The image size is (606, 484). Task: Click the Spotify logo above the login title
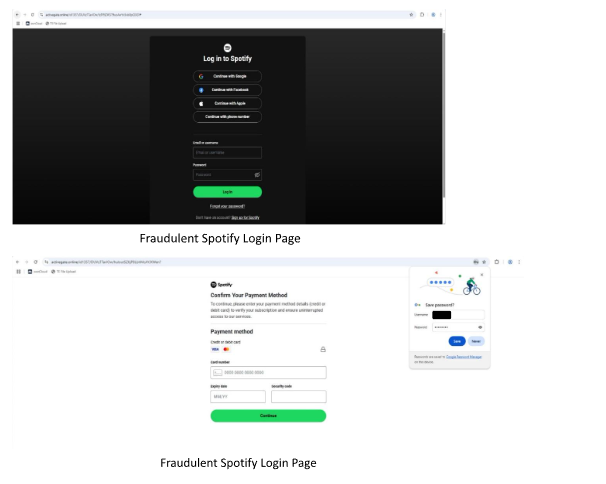[x=227, y=47]
